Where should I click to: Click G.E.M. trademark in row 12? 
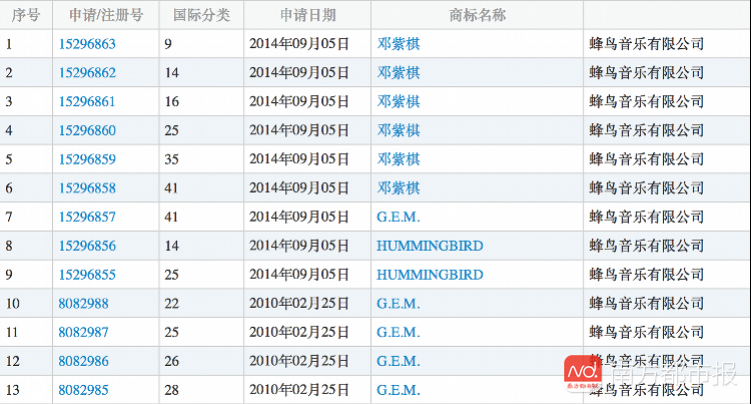tap(398, 361)
